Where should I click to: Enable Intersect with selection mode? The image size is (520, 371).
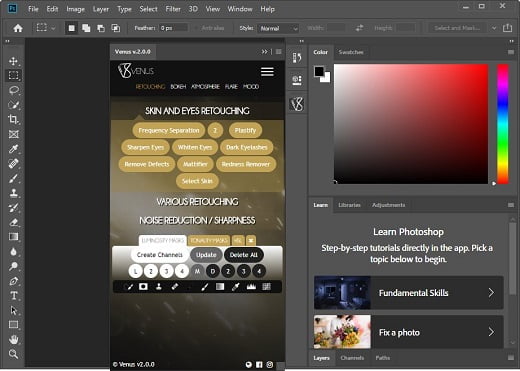coord(116,28)
